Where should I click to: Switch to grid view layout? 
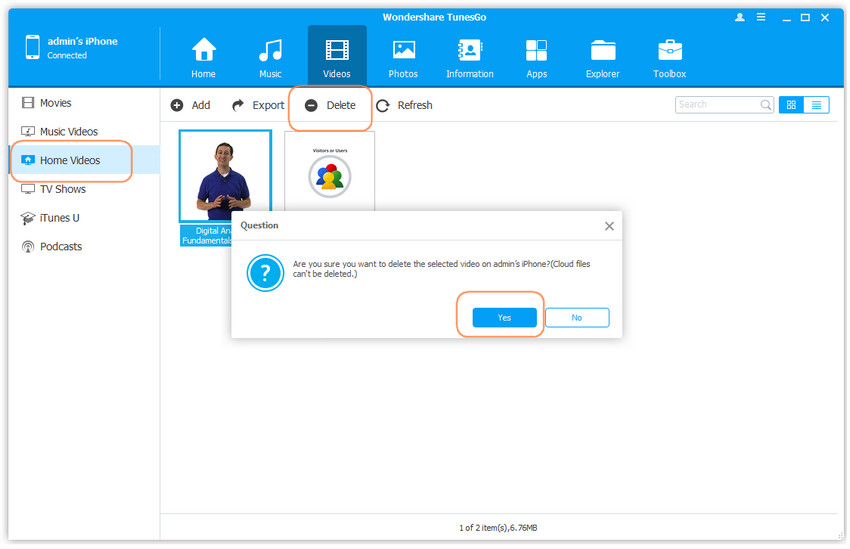tap(791, 105)
